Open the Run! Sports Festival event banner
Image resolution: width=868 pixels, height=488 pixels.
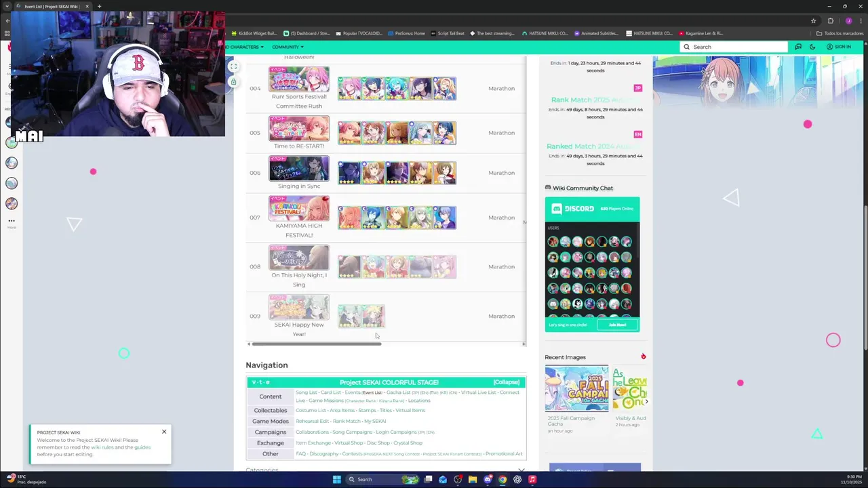pyautogui.click(x=299, y=79)
